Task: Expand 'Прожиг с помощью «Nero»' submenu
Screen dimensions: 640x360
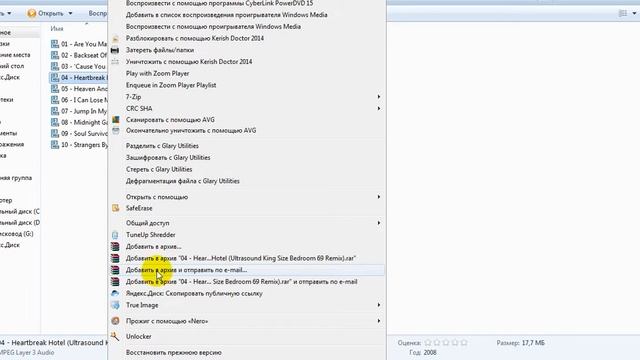Action: [379, 321]
